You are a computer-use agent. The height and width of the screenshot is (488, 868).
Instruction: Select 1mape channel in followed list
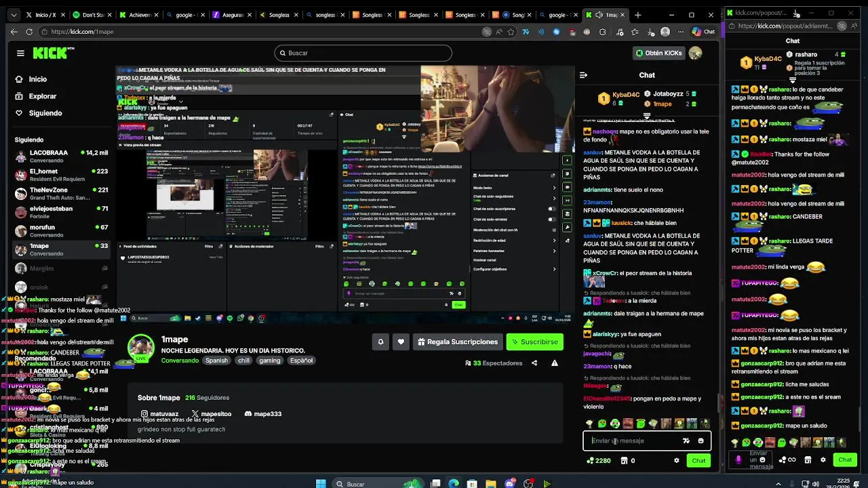point(61,249)
